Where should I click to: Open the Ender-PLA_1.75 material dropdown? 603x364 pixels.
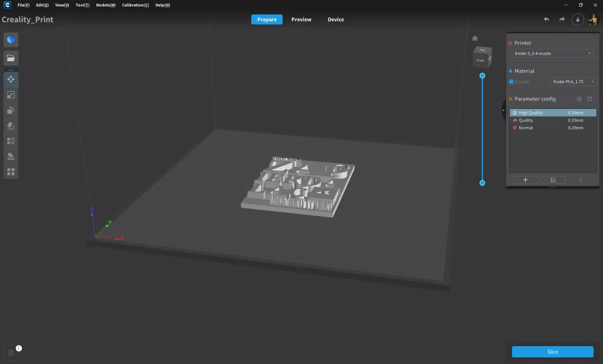pyautogui.click(x=573, y=82)
